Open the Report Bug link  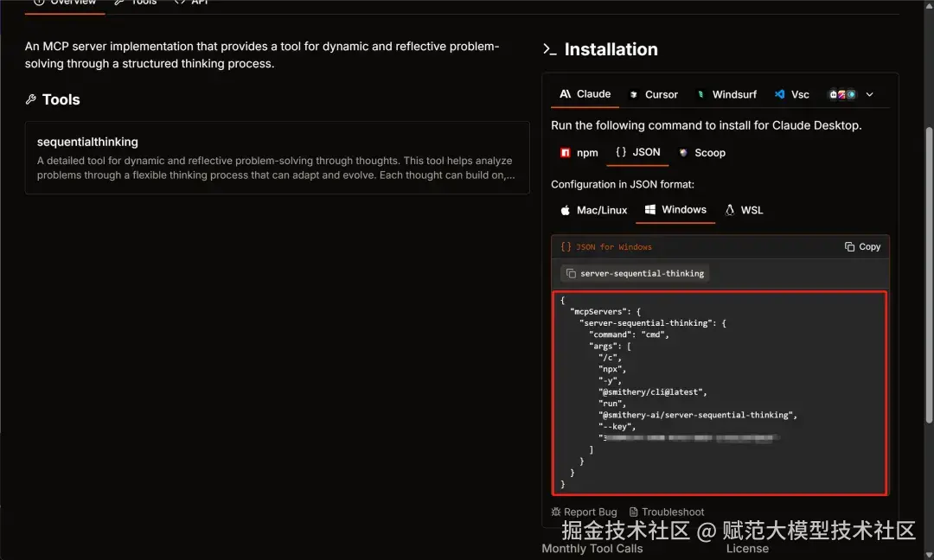coord(584,512)
